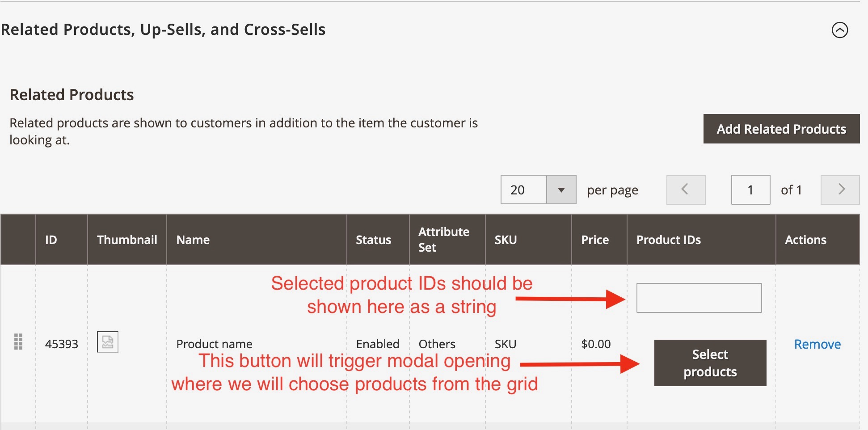Click the Product IDs input field
Viewport: 868px width, 430px height.
click(699, 297)
